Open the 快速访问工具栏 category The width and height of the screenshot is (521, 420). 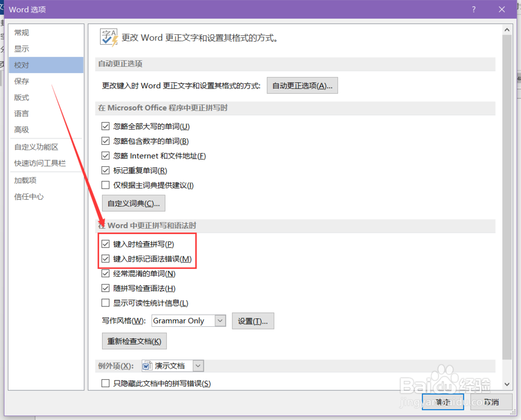coord(46,163)
